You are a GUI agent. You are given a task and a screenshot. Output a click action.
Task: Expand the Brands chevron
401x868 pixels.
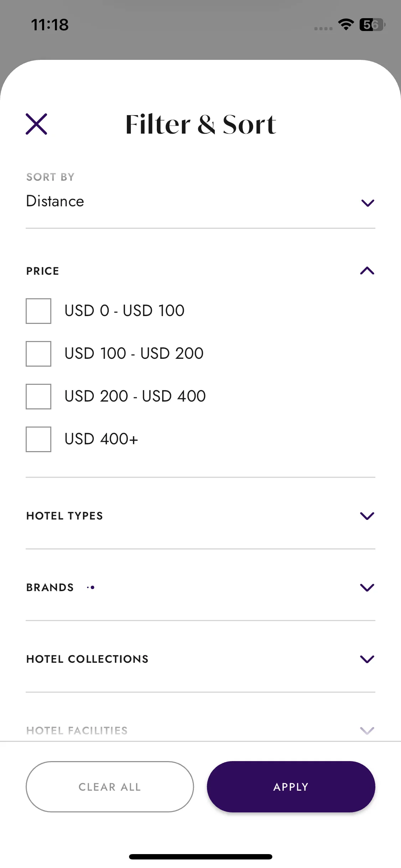click(x=367, y=588)
